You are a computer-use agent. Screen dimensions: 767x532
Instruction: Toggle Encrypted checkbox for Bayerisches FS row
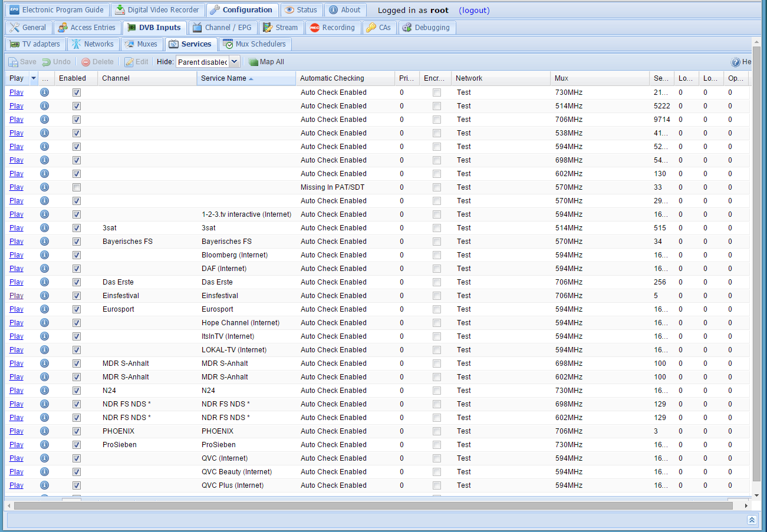point(437,242)
